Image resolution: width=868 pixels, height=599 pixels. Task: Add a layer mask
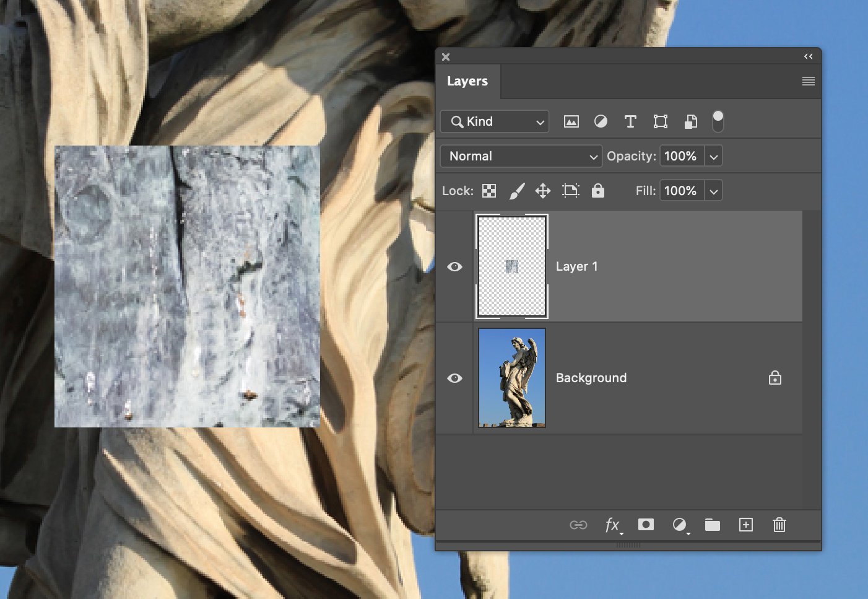[x=646, y=525]
